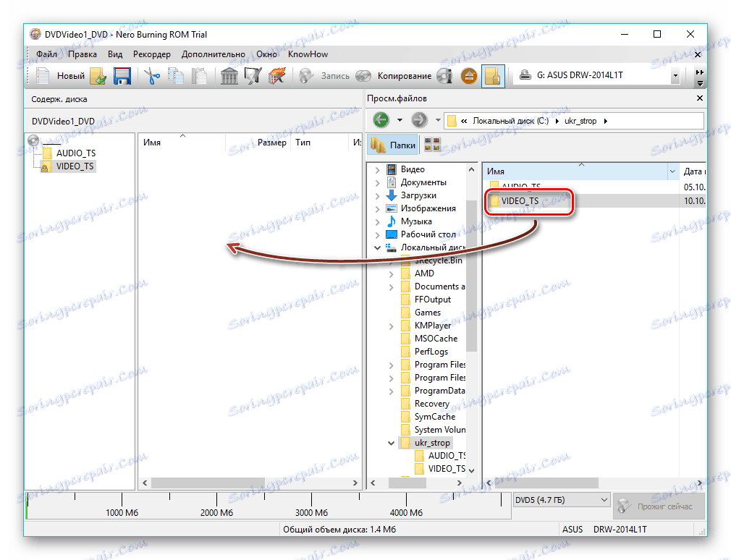Click Локальный диск (C:) in address path
731x560 pixels.
coord(510,121)
